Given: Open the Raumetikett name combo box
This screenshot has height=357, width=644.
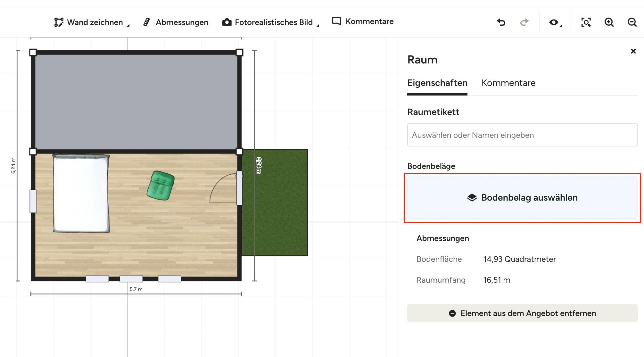Looking at the screenshot, I should (x=522, y=135).
